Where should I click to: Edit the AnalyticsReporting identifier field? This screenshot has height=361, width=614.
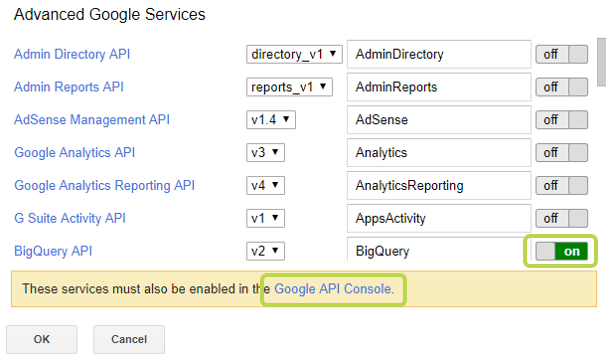pos(439,186)
